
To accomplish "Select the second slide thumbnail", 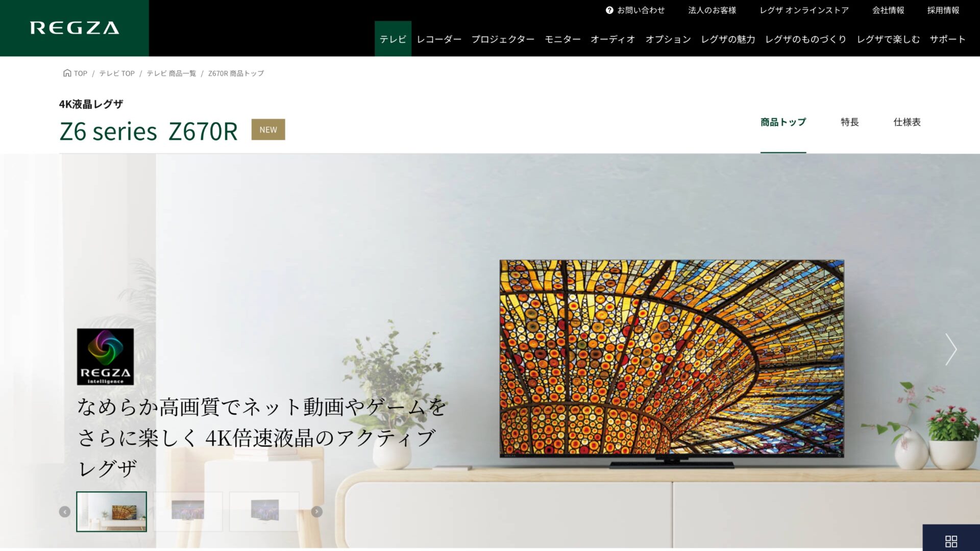I will pos(188,512).
